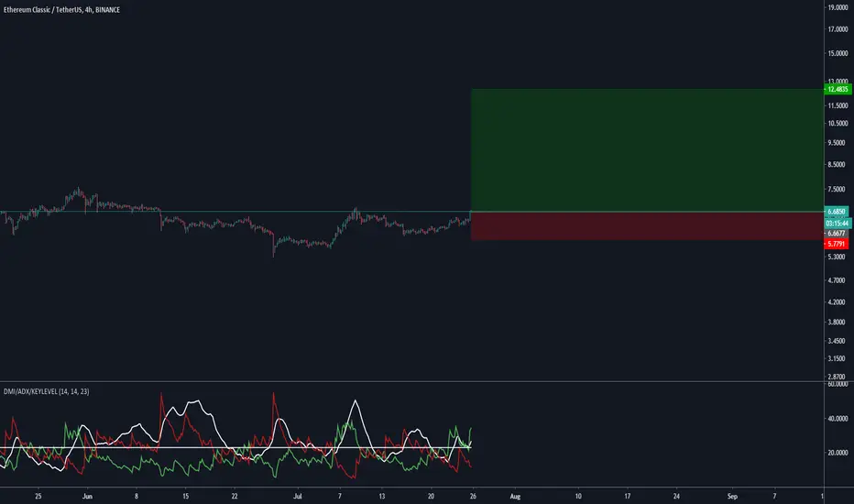Image resolution: width=854 pixels, height=504 pixels.
Task: Click the 24 date label on the time axis
Action: 676,497
